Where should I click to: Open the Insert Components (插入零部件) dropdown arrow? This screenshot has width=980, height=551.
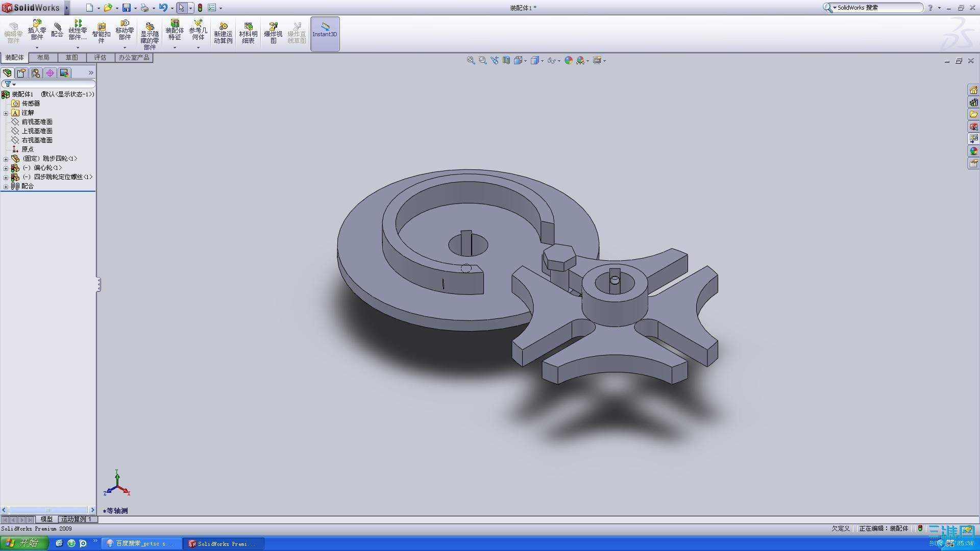pyautogui.click(x=37, y=48)
